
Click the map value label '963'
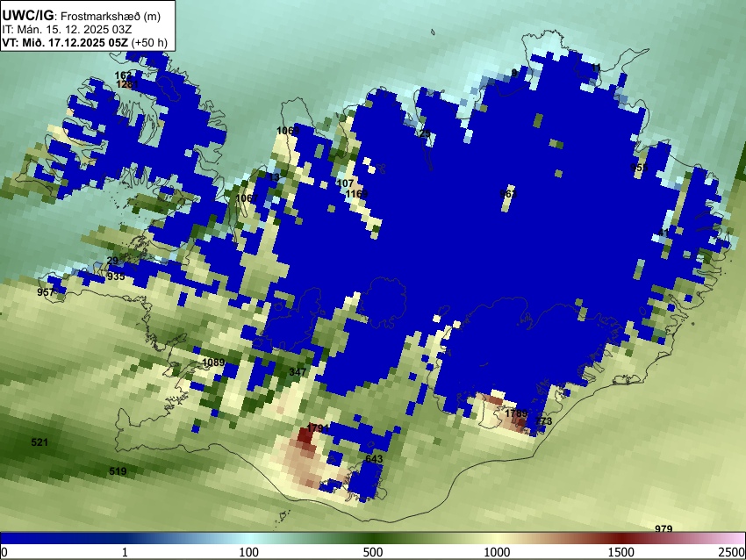point(508,194)
